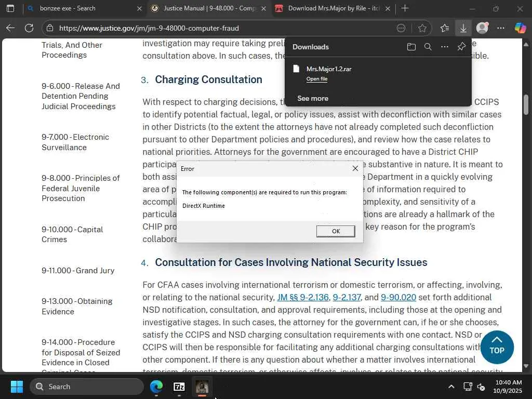Click the DirectX Runtime text in dialog

(x=204, y=206)
